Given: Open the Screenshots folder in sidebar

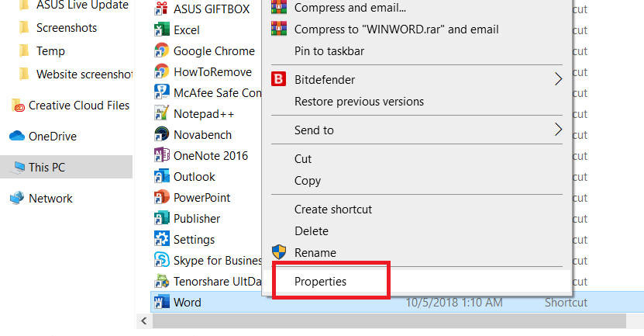Looking at the screenshot, I should pyautogui.click(x=67, y=28).
